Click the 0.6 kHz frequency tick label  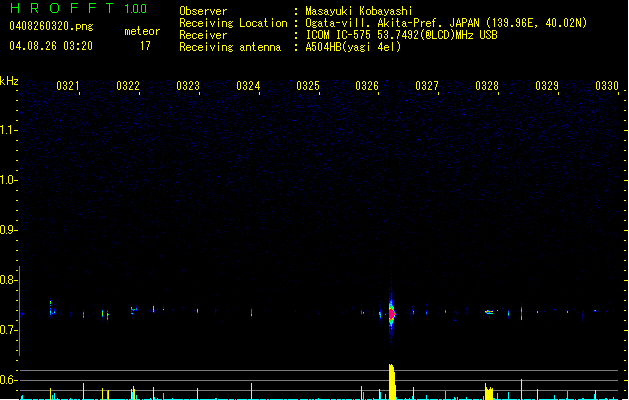(8, 380)
